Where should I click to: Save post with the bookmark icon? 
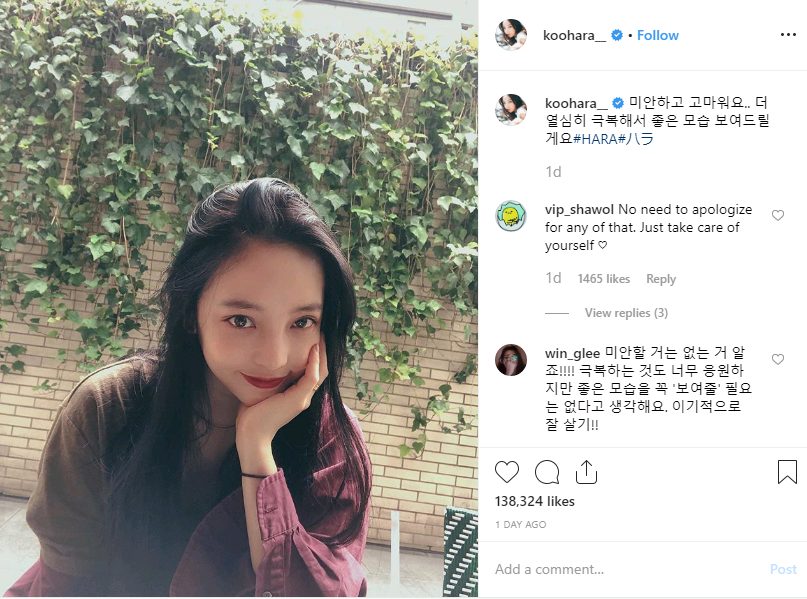(787, 471)
